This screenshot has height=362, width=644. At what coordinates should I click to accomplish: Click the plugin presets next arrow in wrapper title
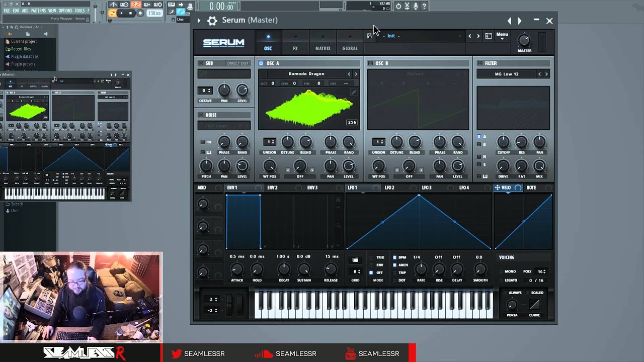click(x=520, y=21)
